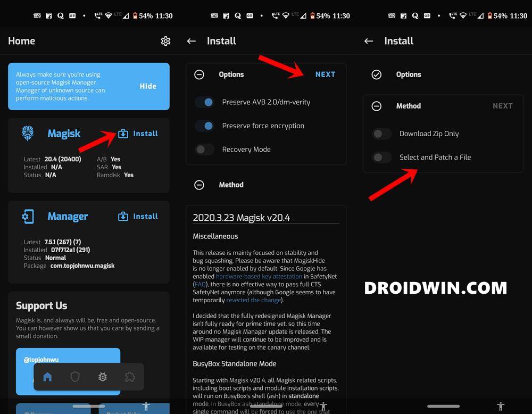The height and width of the screenshot is (414, 532).
Task: Tap Wi-Fi icon in middle status bar
Action: coord(286,15)
